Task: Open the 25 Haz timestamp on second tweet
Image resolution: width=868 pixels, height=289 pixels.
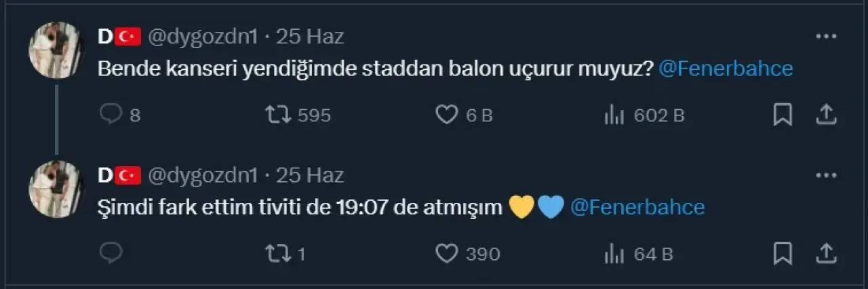Action: [x=310, y=175]
